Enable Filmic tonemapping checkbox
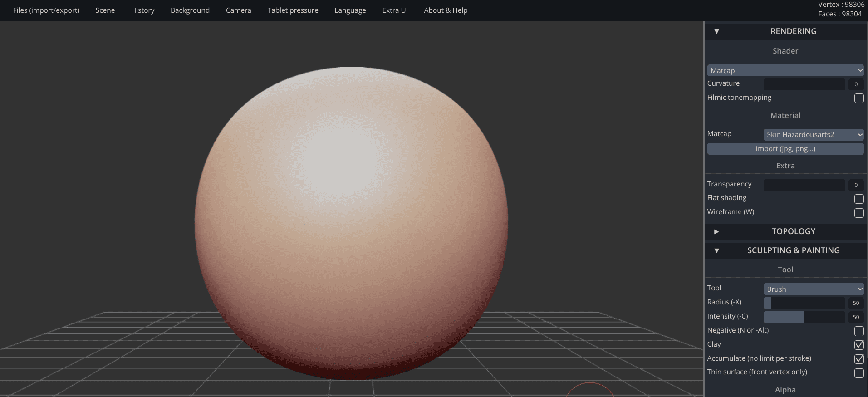The width and height of the screenshot is (868, 397). 859,98
